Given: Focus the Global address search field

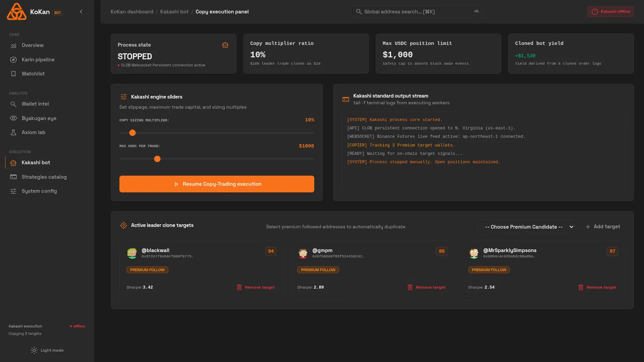Looking at the screenshot, I should coord(418,12).
